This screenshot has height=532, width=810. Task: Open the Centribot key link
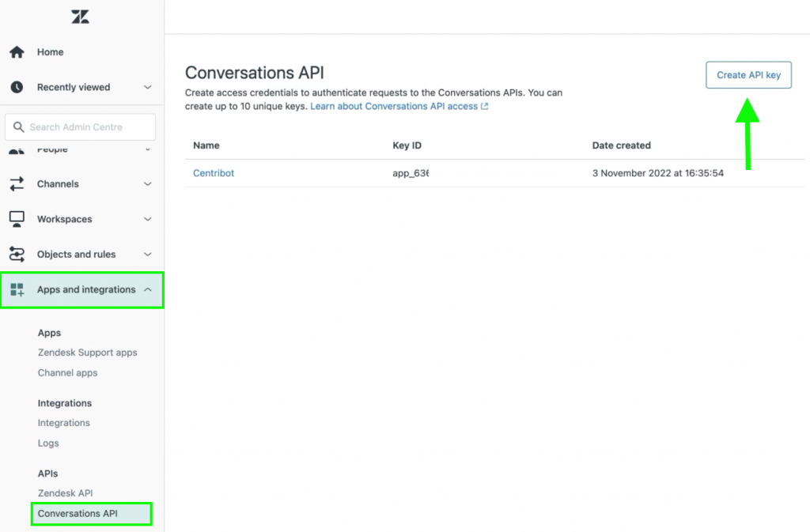coord(214,173)
